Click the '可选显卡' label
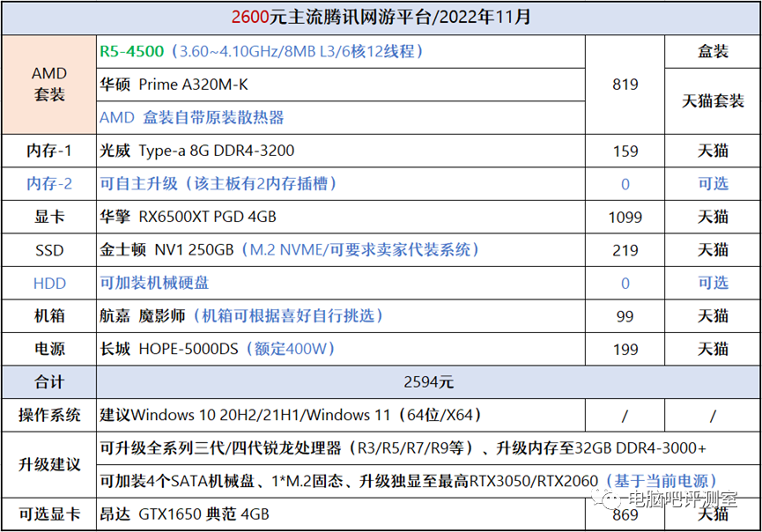This screenshot has width=762, height=532. pos(49,514)
